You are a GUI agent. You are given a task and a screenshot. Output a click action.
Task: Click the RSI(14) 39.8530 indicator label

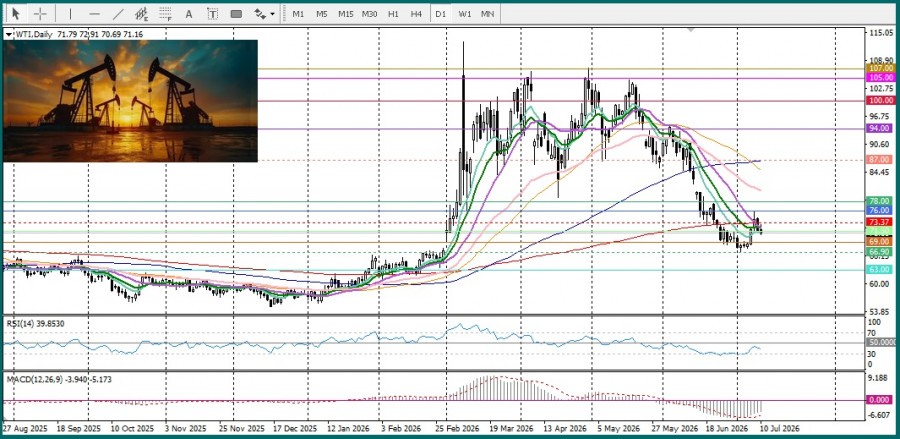click(x=36, y=324)
